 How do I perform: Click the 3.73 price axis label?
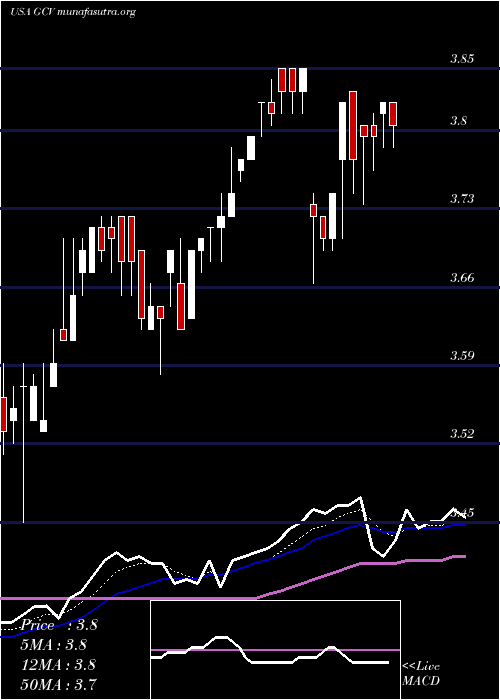(461, 199)
